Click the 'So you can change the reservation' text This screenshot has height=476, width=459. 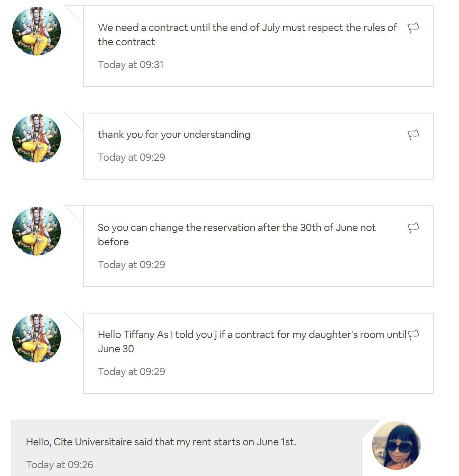point(237,235)
